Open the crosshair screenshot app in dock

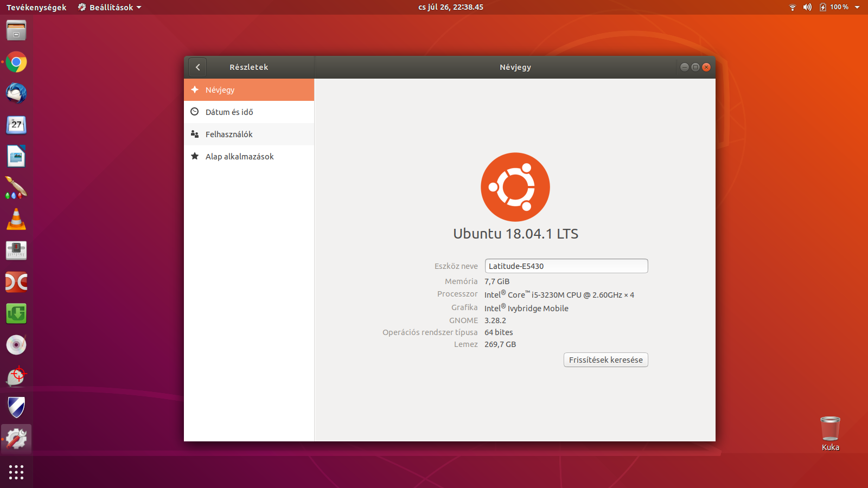click(16, 376)
